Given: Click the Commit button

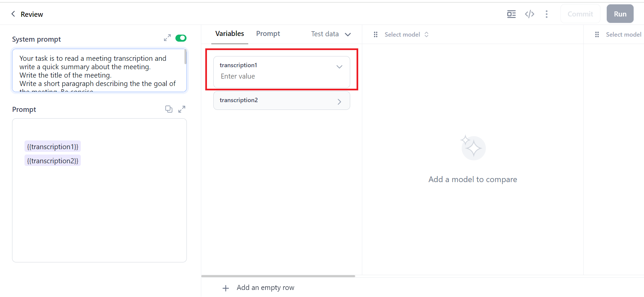Looking at the screenshot, I should (580, 14).
